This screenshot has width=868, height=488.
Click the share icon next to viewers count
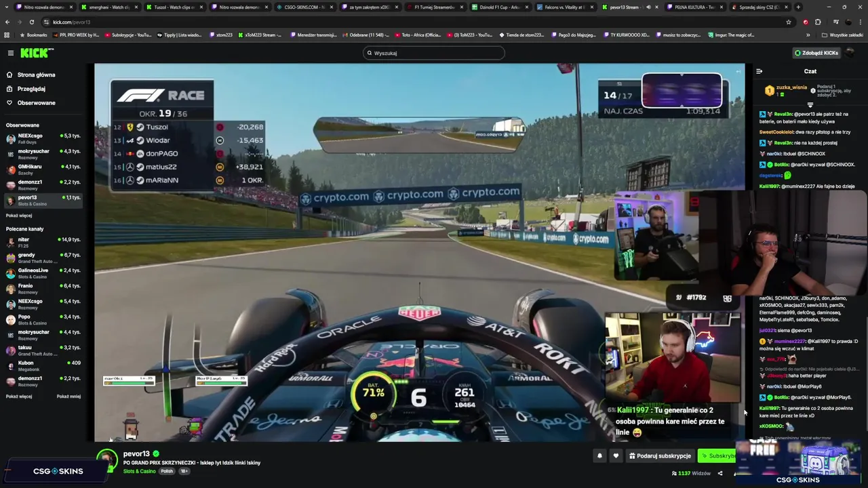click(x=720, y=473)
